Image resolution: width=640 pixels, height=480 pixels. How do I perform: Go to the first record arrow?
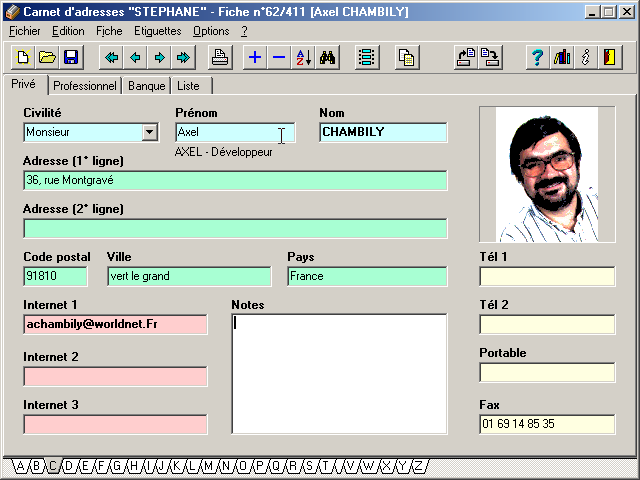click(x=111, y=58)
